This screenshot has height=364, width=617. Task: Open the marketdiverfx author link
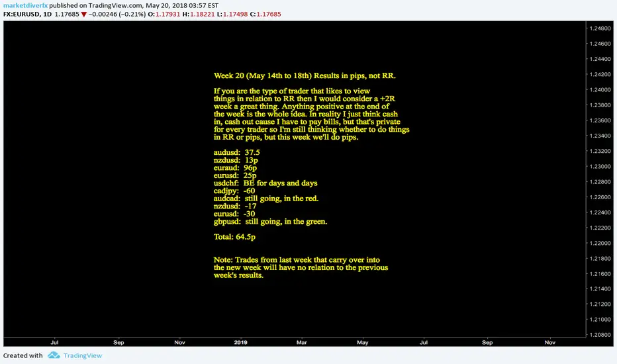(25, 5)
